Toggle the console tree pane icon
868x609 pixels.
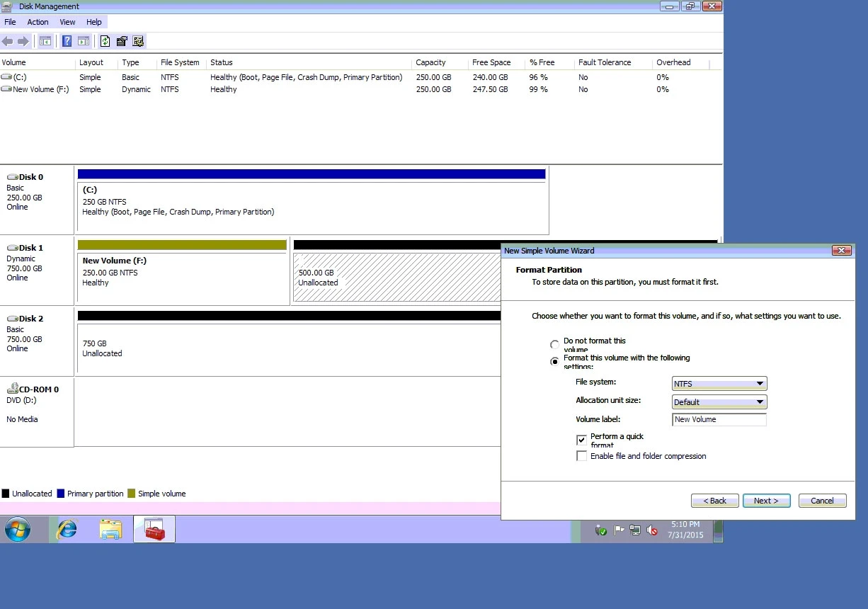click(45, 41)
